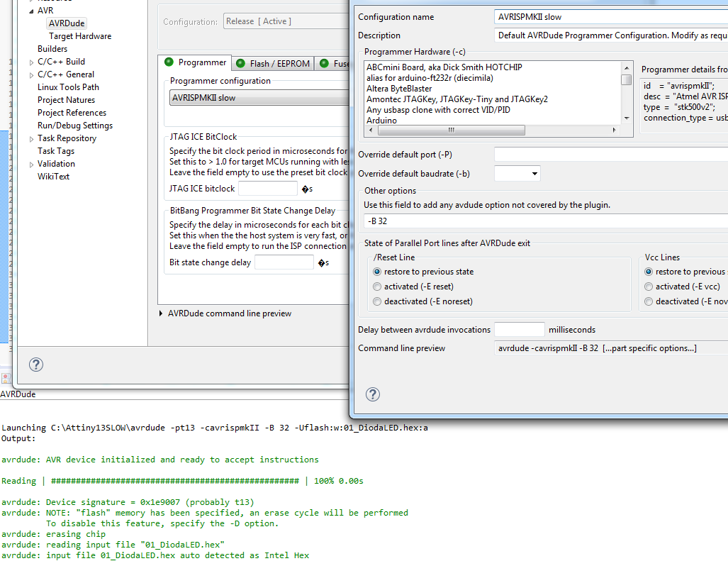This screenshot has height=561, width=728.
Task: Select AVRDude in the properties tree
Action: pos(67,23)
